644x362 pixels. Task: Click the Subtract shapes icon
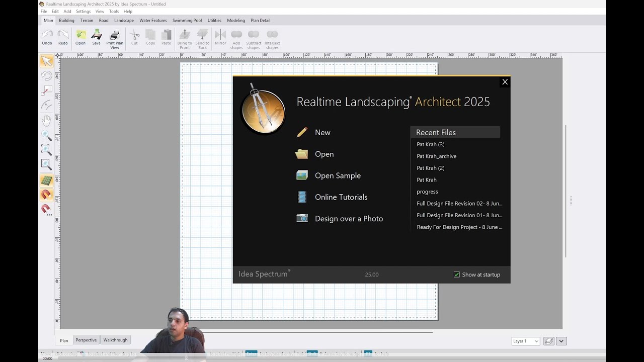254,34
